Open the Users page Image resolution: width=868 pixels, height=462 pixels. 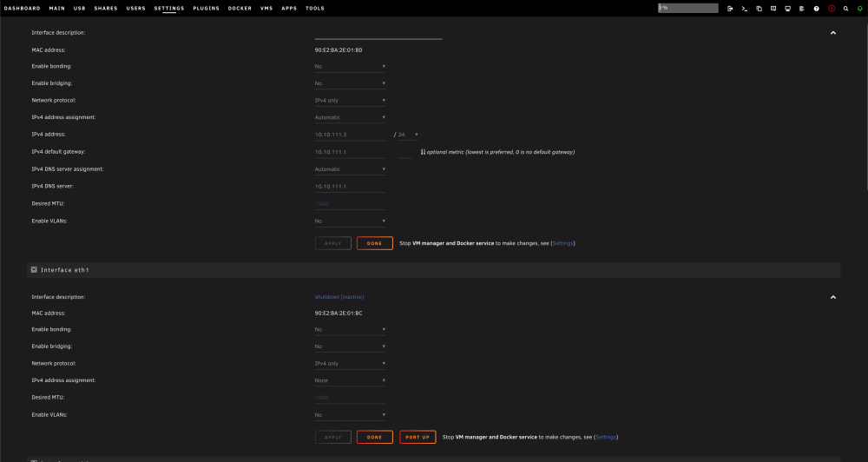tap(135, 9)
